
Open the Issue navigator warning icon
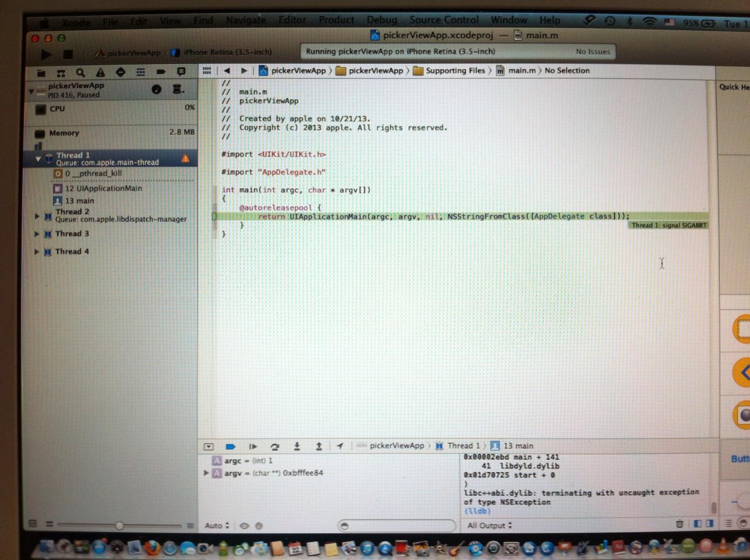click(x=100, y=73)
